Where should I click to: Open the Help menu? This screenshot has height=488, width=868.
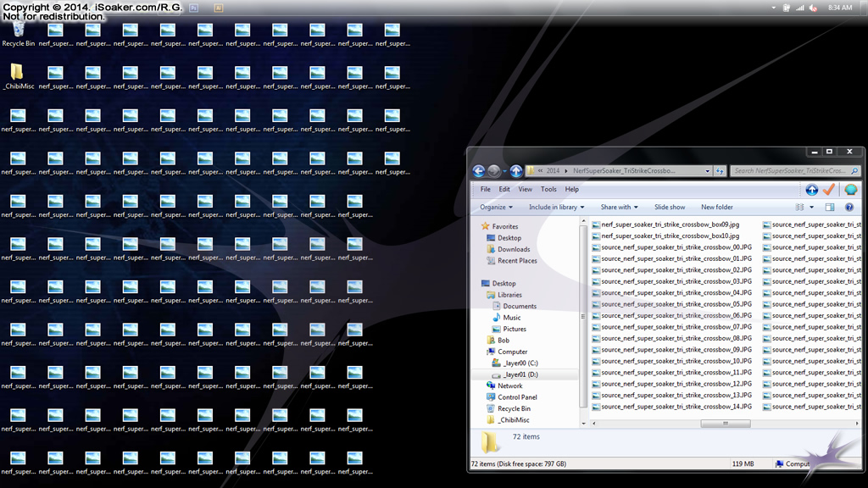click(x=572, y=189)
